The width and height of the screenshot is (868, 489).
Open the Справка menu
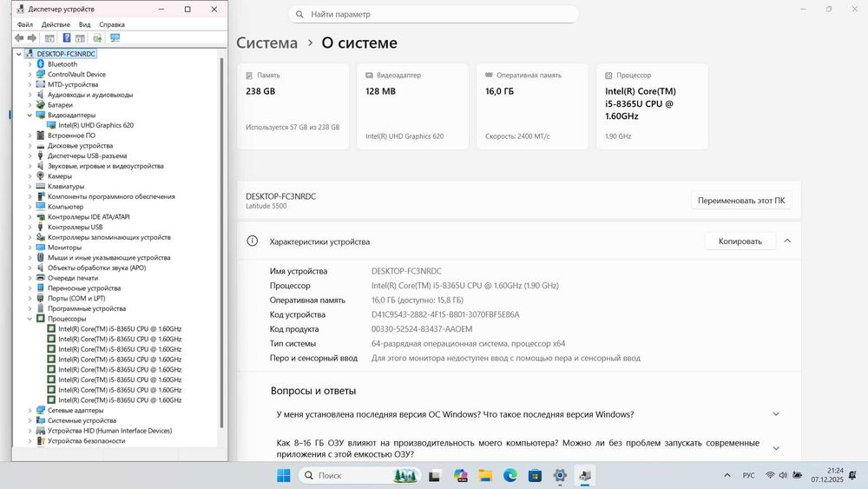pos(112,24)
